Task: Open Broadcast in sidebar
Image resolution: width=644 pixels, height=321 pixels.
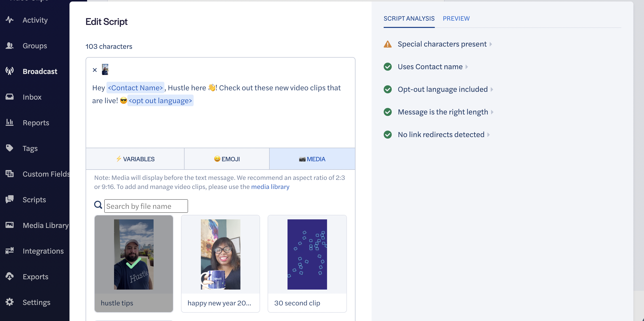Action: click(40, 71)
